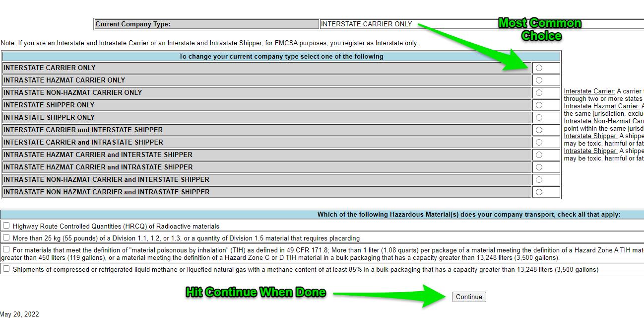Screen dimensions: 644x318
Task: Click the Current Company Type value field
Action: pos(481,24)
